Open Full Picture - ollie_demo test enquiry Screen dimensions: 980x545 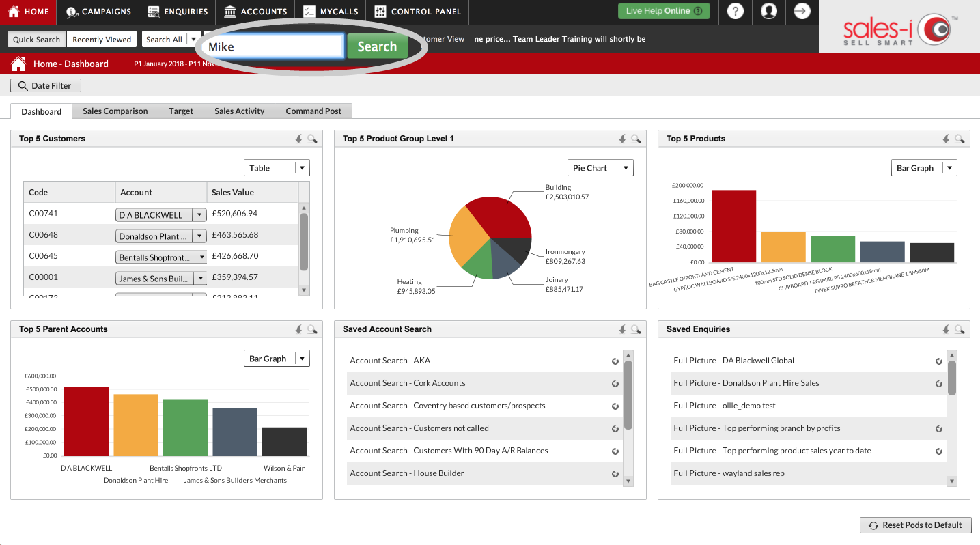[x=725, y=406]
